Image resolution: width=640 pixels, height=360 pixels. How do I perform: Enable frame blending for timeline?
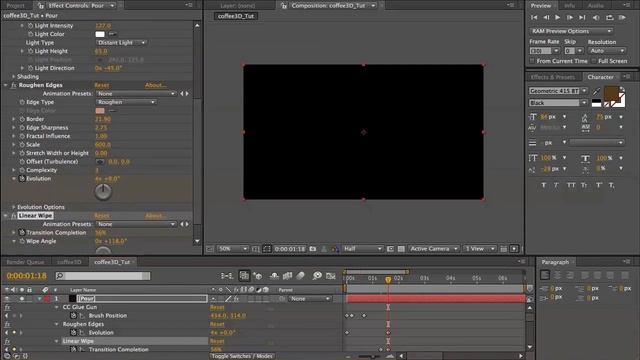click(287, 276)
